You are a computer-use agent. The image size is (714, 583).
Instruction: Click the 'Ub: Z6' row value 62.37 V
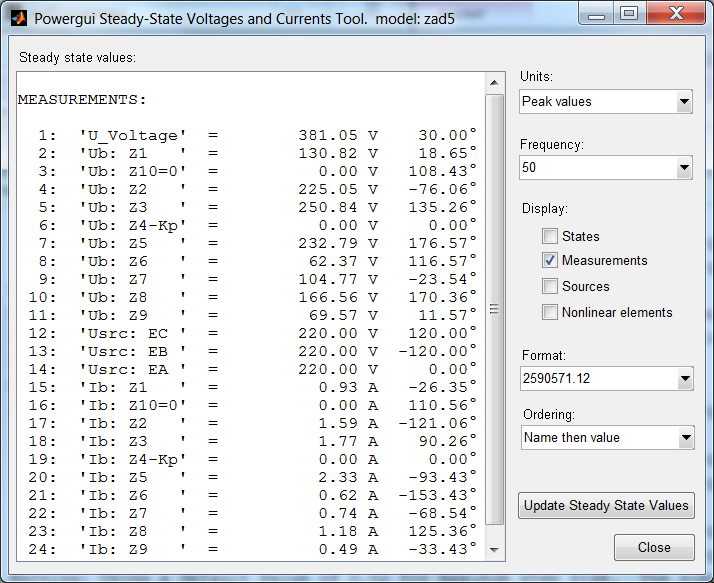(x=343, y=261)
